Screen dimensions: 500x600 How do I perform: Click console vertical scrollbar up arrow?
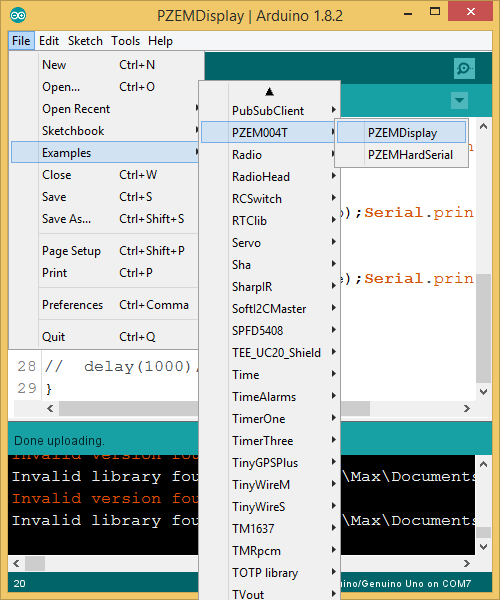point(484,464)
